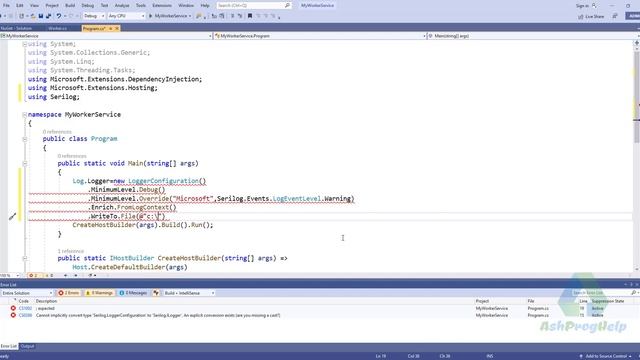Collapse the using directives block
Screen dimensions: 640x360
pos(24,44)
